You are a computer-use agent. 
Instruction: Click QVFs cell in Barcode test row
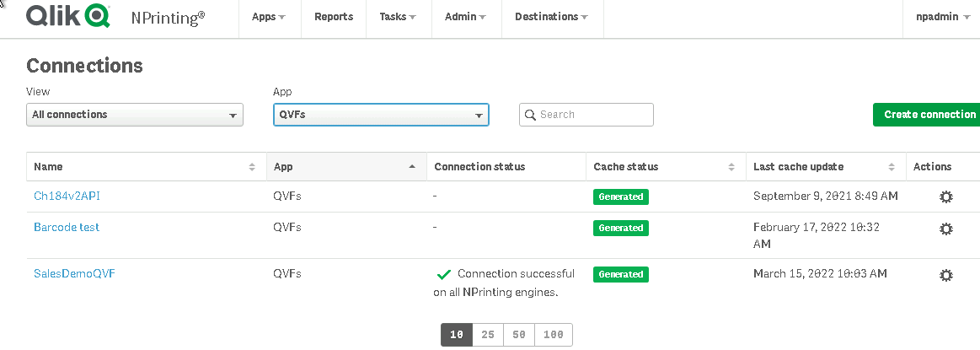[x=287, y=228]
